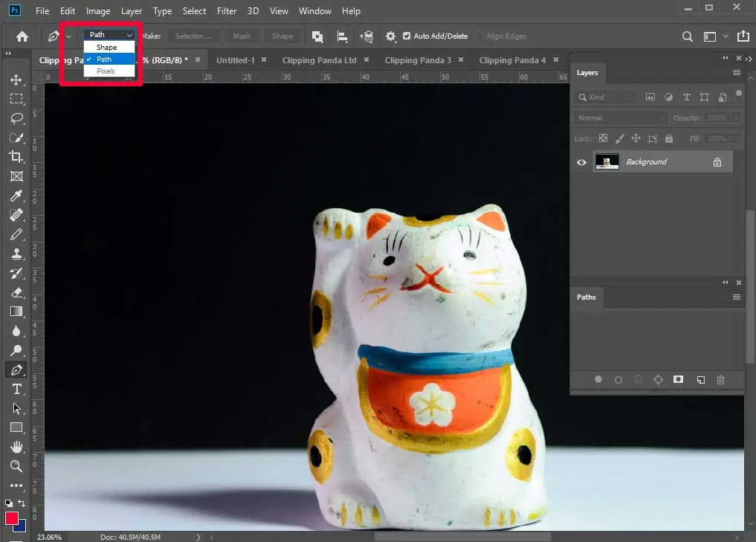The image size is (756, 542).
Task: Open Layers panel menu
Action: coord(736,73)
